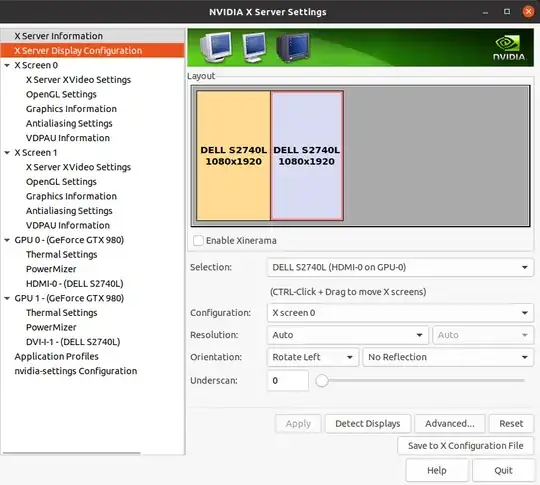Open Application Profiles page
Screen dimensions: 540x485
pos(56,357)
